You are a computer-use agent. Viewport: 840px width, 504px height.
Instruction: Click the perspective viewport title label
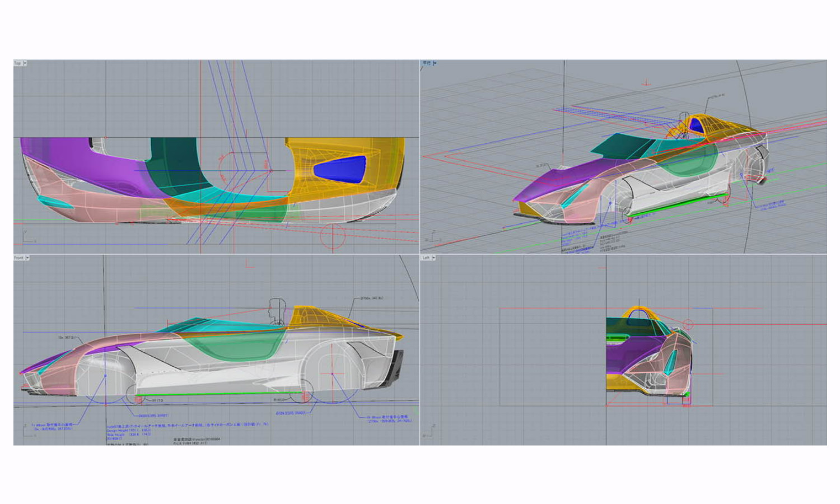click(x=427, y=63)
